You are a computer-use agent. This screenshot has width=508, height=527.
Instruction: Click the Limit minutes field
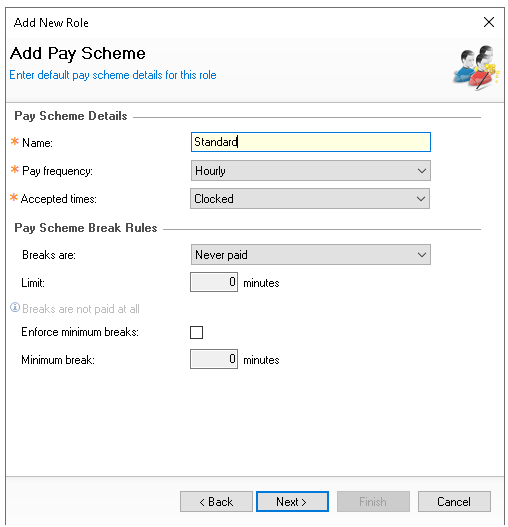click(214, 282)
